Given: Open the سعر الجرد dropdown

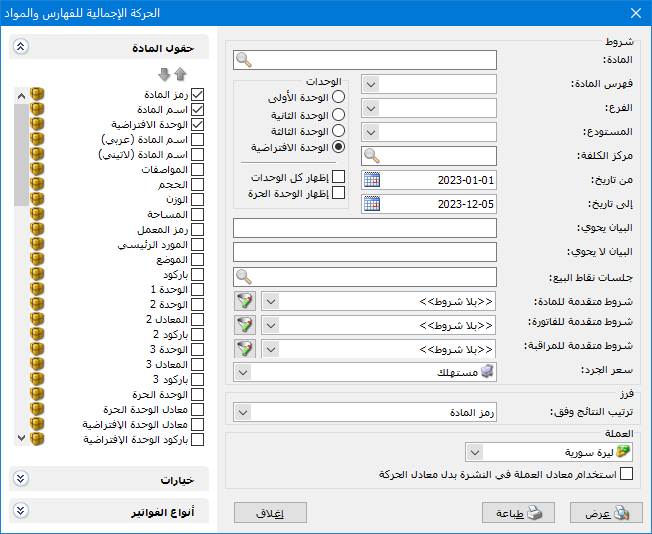Looking at the screenshot, I should point(243,372).
